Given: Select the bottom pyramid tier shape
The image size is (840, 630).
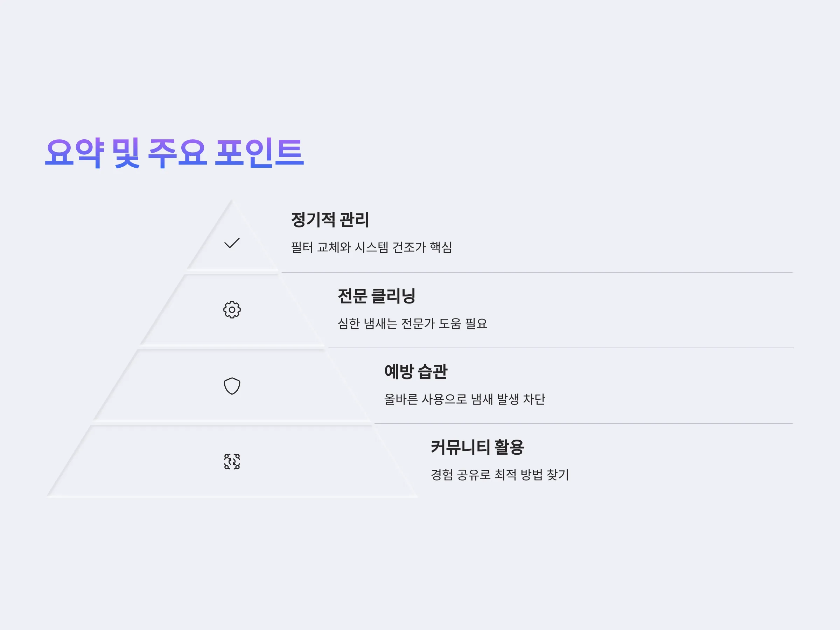Looking at the screenshot, I should 232,461.
